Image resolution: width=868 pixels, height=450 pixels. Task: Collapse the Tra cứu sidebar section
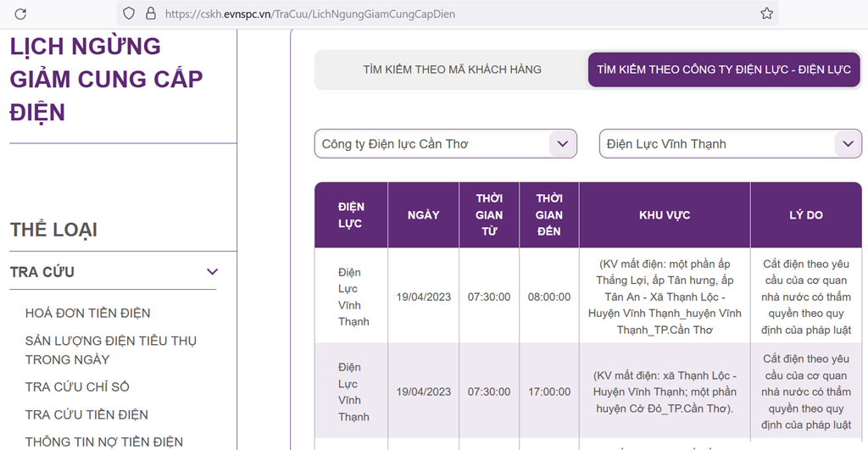[212, 272]
